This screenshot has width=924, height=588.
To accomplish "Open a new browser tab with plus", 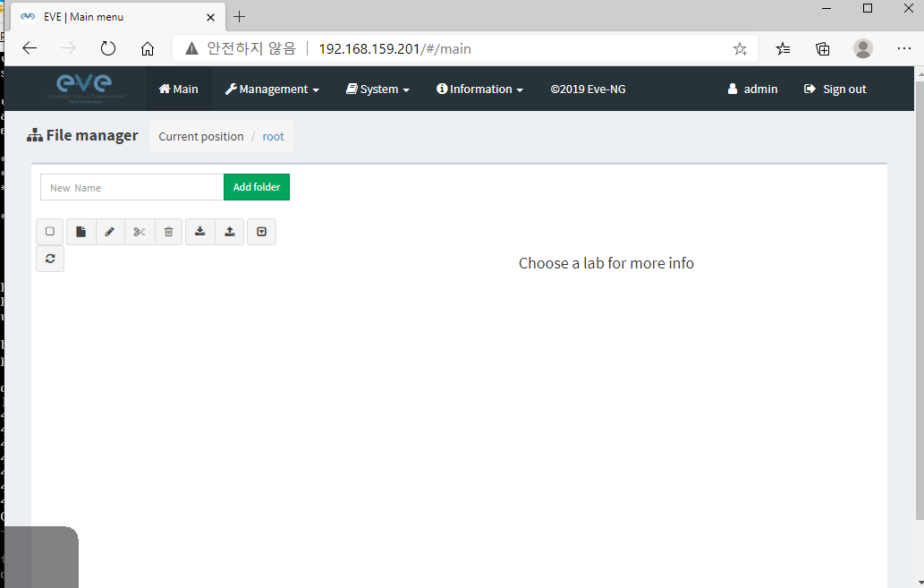I will point(239,16).
